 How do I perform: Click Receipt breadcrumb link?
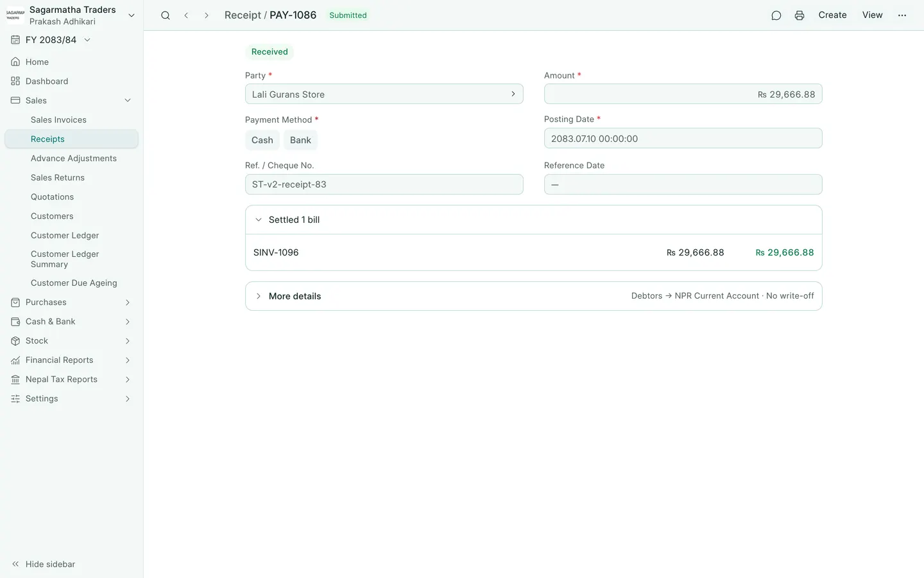coord(243,15)
